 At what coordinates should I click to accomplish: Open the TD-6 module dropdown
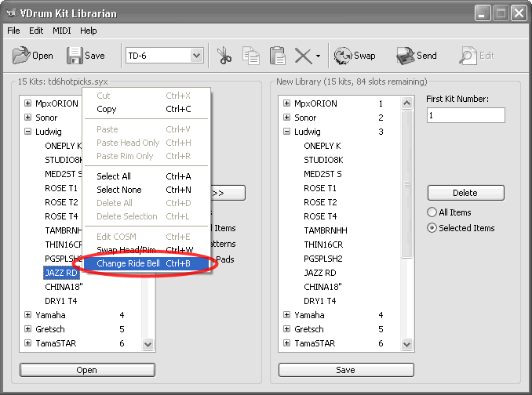click(196, 56)
